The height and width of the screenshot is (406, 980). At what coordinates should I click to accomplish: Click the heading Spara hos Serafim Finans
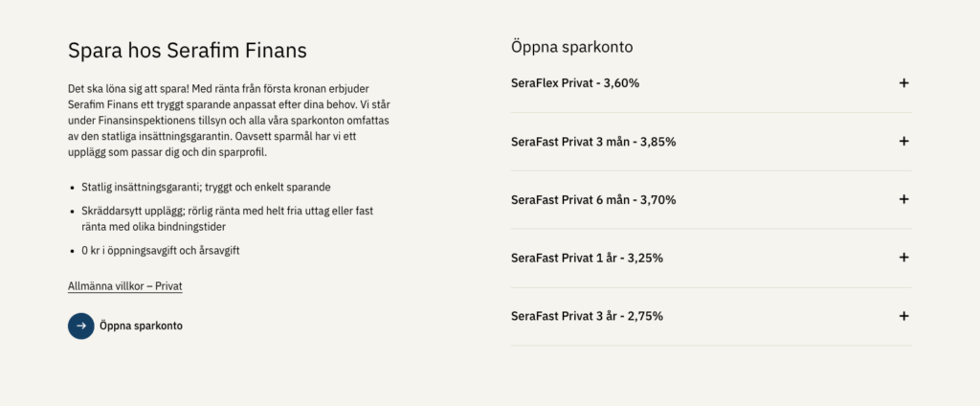pyautogui.click(x=188, y=50)
